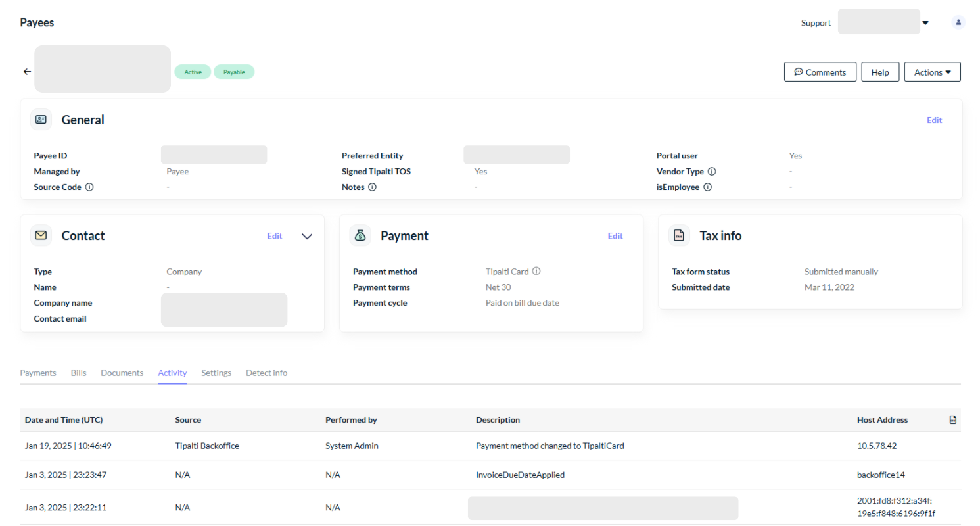Click the Notes info icon
Screen dimensions: 980x526
point(372,187)
